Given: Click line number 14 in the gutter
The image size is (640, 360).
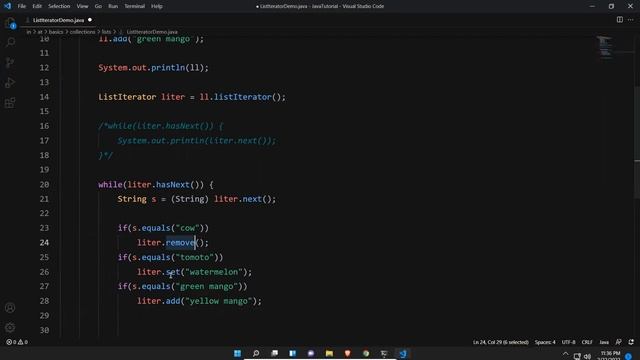Looking at the screenshot, I should pyautogui.click(x=44, y=97).
